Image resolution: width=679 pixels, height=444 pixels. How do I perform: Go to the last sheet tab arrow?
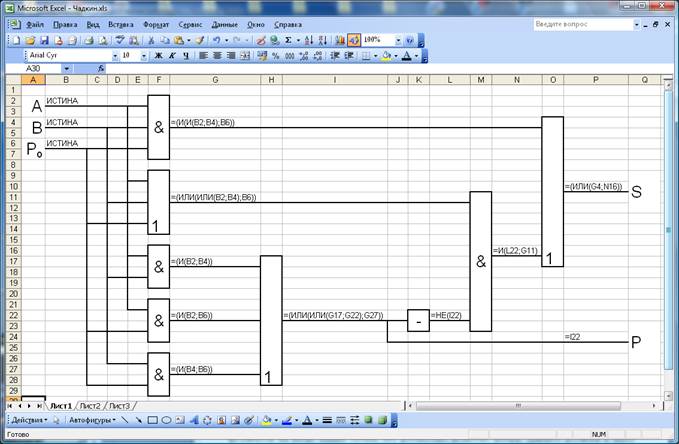click(39, 406)
